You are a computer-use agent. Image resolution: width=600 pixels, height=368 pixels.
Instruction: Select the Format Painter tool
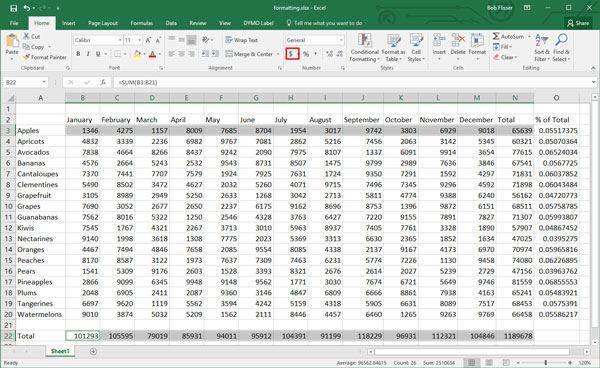point(45,57)
